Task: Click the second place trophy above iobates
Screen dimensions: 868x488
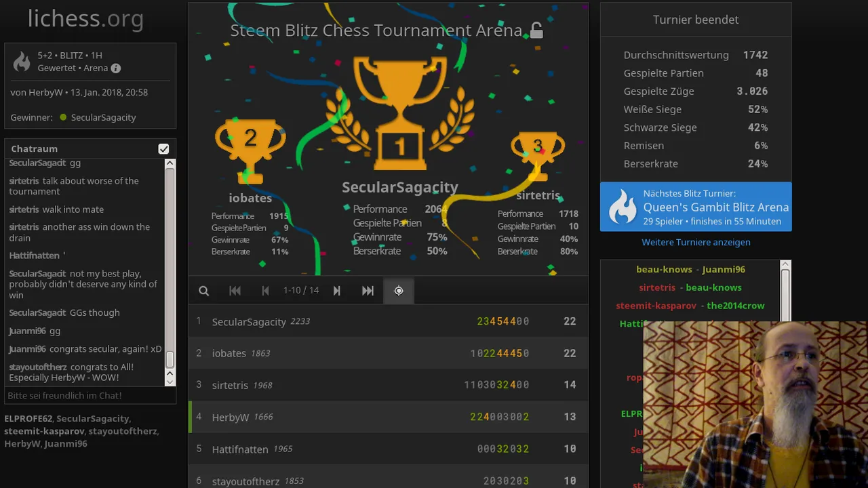Action: coord(250,151)
